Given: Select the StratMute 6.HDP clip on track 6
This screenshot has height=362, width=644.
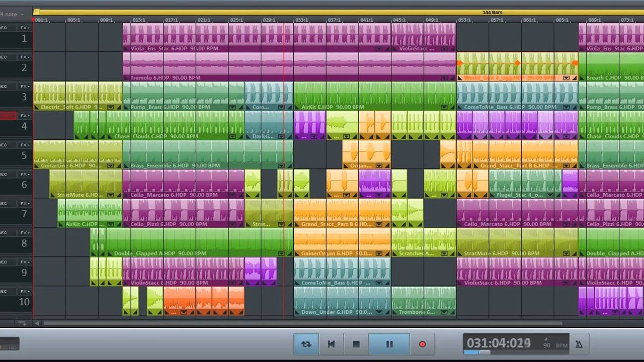Looking at the screenshot, I should [86, 184].
